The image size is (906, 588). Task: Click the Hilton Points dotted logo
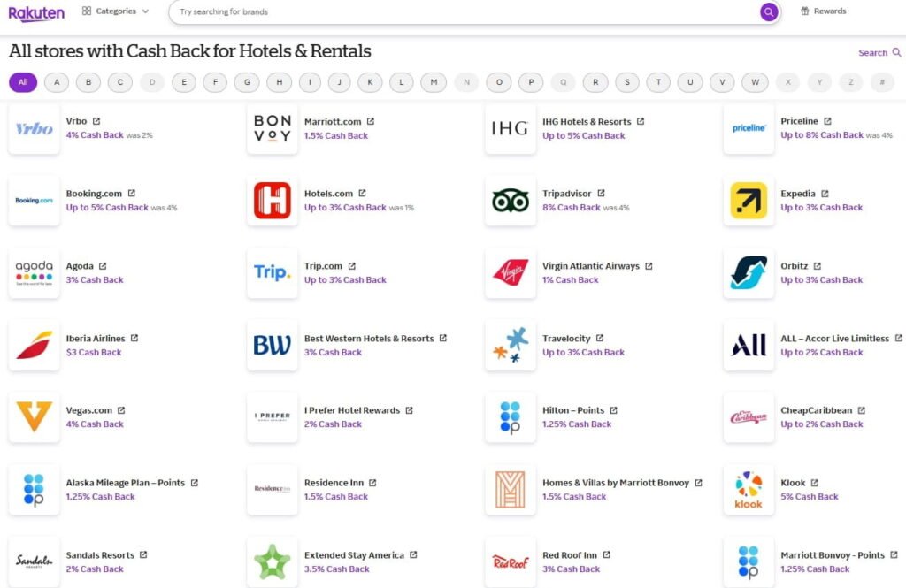pyautogui.click(x=511, y=416)
